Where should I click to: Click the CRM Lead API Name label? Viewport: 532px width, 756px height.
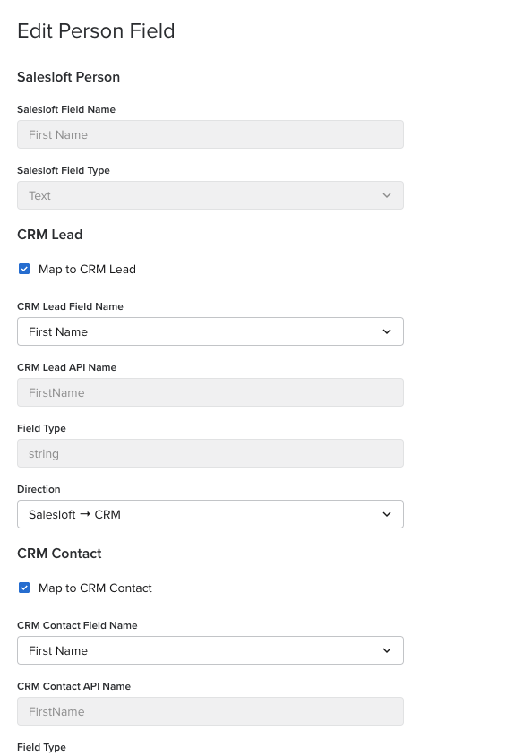[66, 367]
